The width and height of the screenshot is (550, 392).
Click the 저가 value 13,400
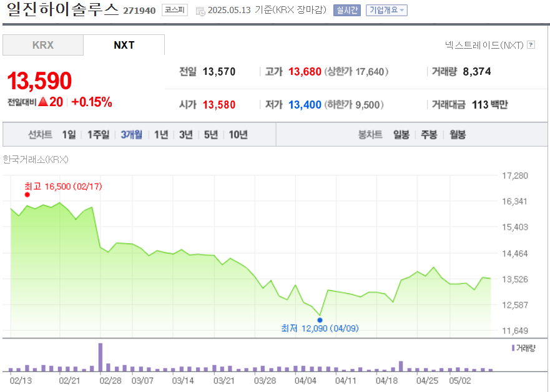click(305, 105)
